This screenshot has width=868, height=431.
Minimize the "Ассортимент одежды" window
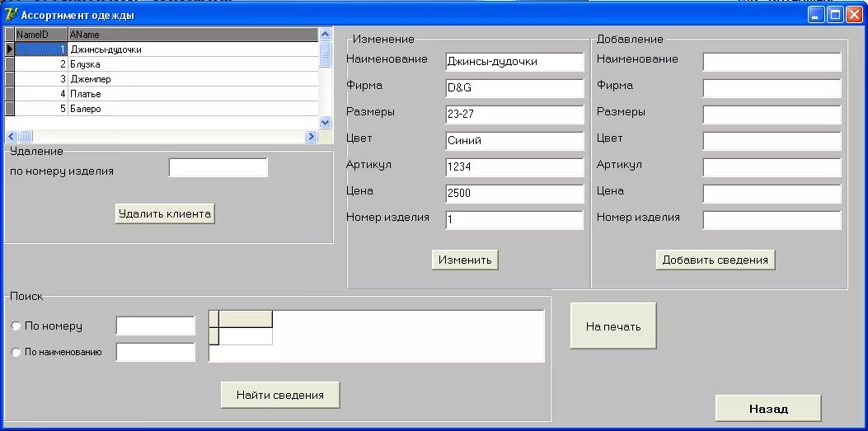[x=817, y=14]
